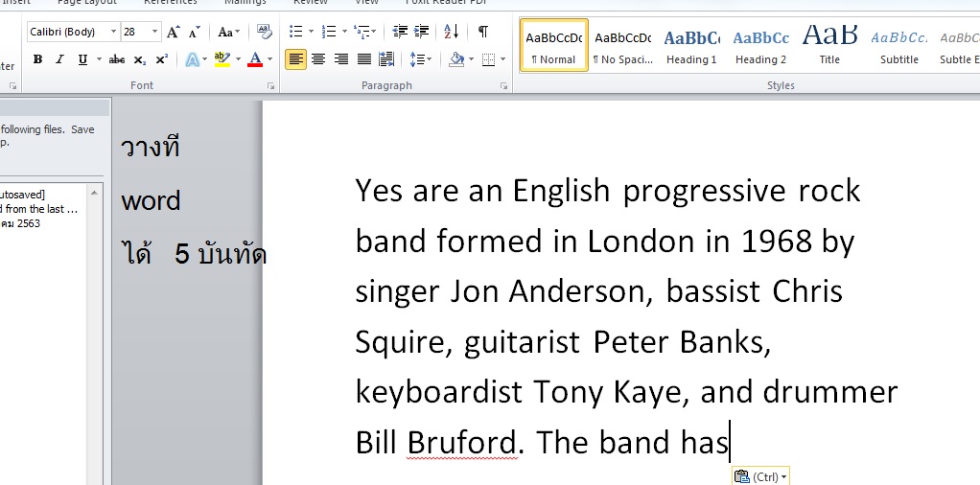980x485 pixels.
Task: Open the Paragraph dialog box launcher
Action: pos(503,85)
